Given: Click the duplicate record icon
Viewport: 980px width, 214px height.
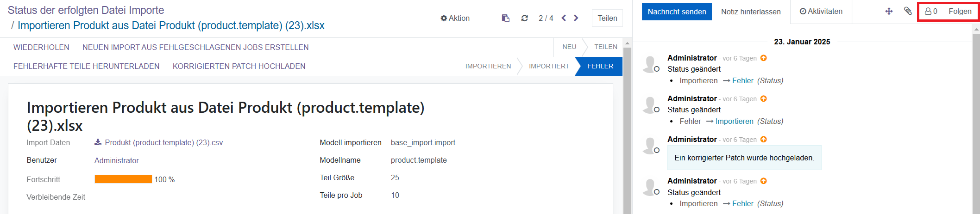Looking at the screenshot, I should (505, 18).
